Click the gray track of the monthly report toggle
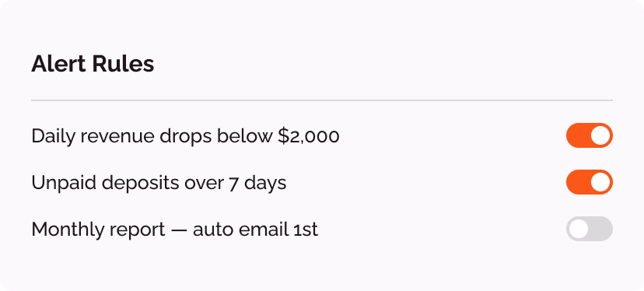 601,229
